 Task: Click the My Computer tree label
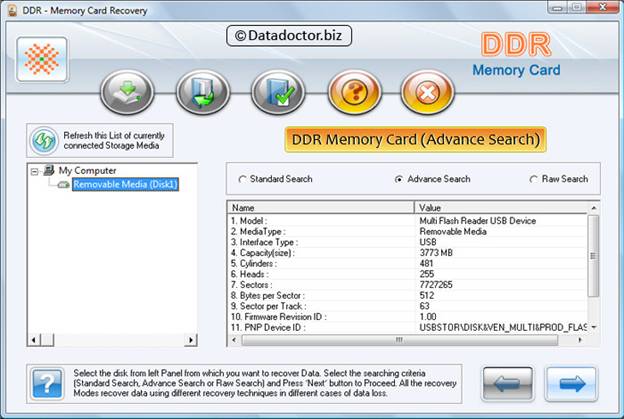pos(88,170)
